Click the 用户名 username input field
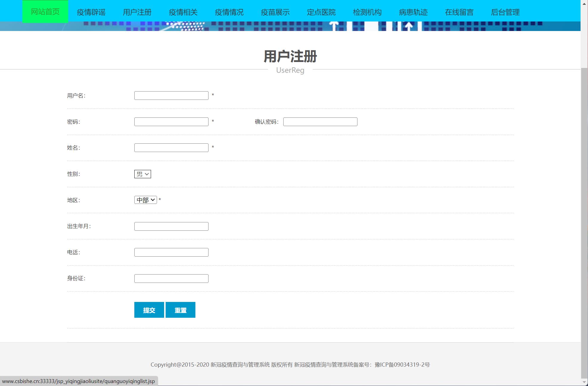 (x=171, y=95)
